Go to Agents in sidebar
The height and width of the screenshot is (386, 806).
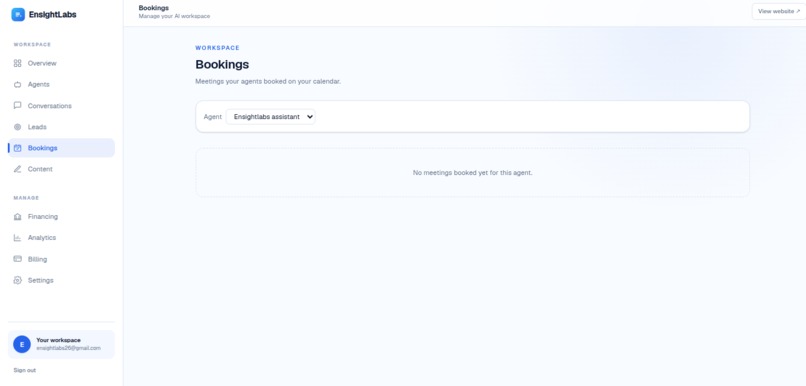click(x=61, y=84)
